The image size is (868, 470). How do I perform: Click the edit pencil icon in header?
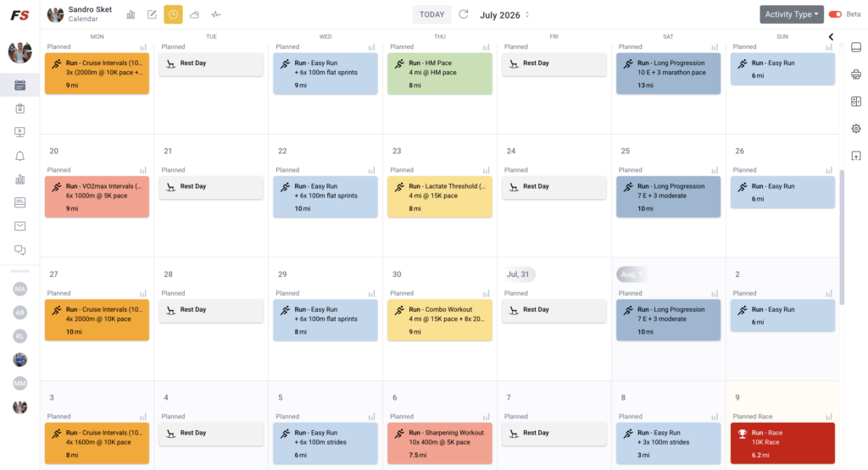coord(152,15)
